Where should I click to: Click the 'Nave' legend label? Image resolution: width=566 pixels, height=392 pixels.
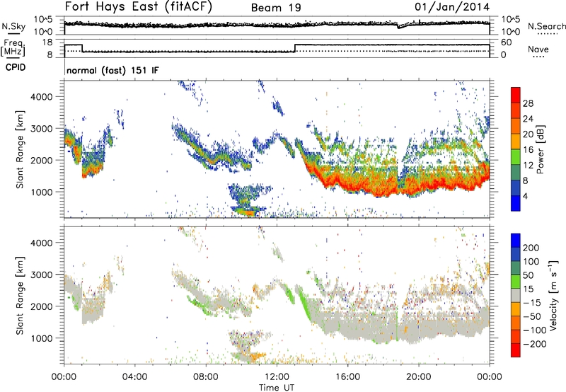[x=538, y=49]
